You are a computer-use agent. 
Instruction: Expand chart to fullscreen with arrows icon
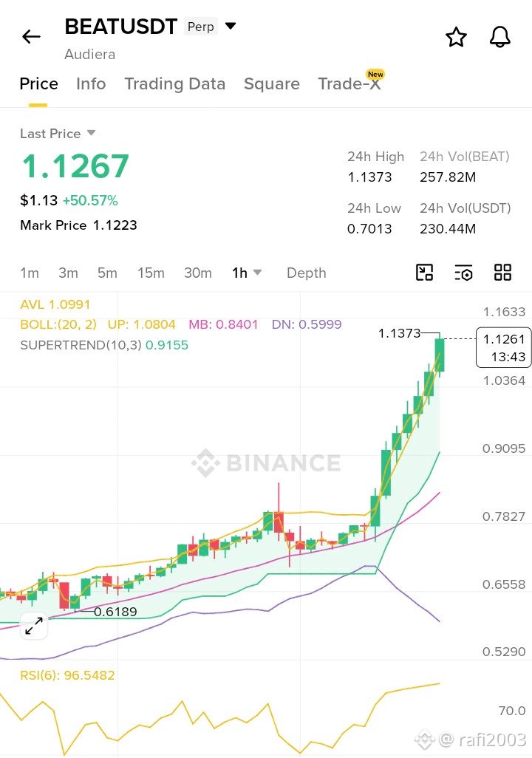tap(34, 626)
